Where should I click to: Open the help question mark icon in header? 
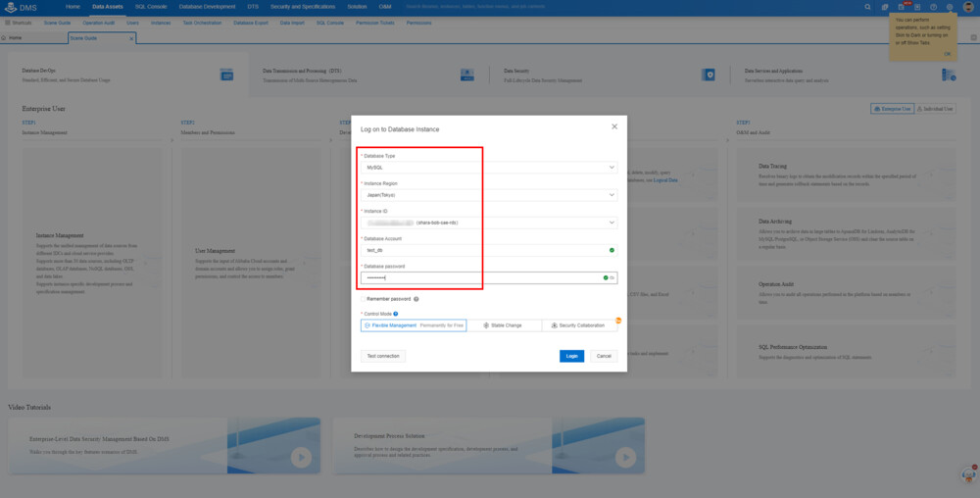pyautogui.click(x=933, y=7)
